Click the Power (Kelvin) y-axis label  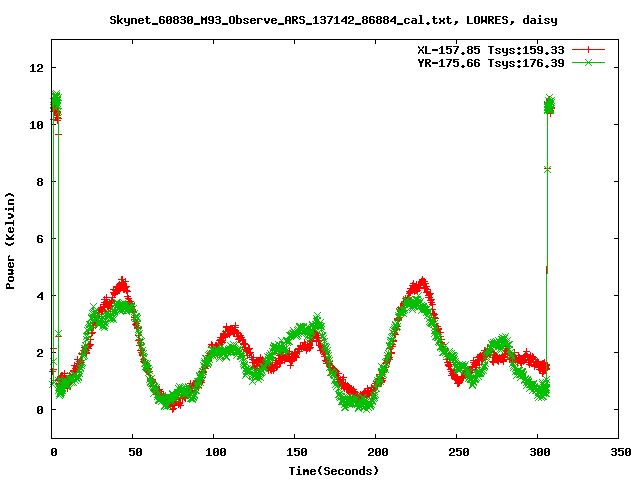10,241
